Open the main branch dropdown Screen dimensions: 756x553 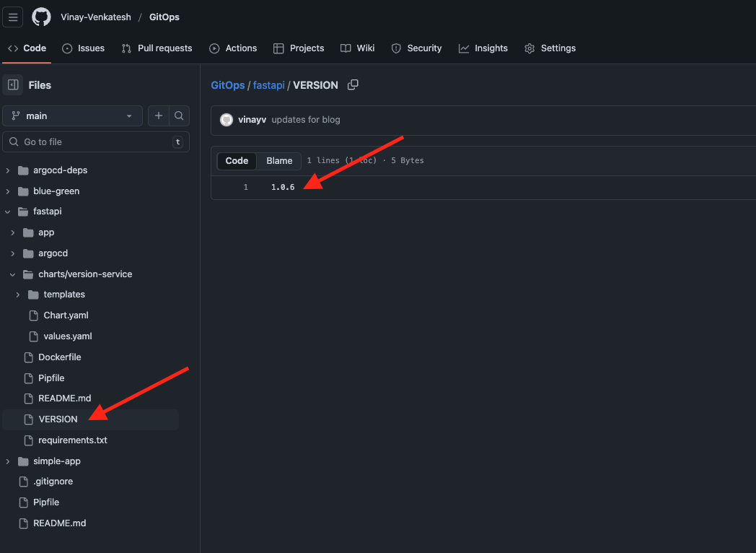[x=72, y=116]
